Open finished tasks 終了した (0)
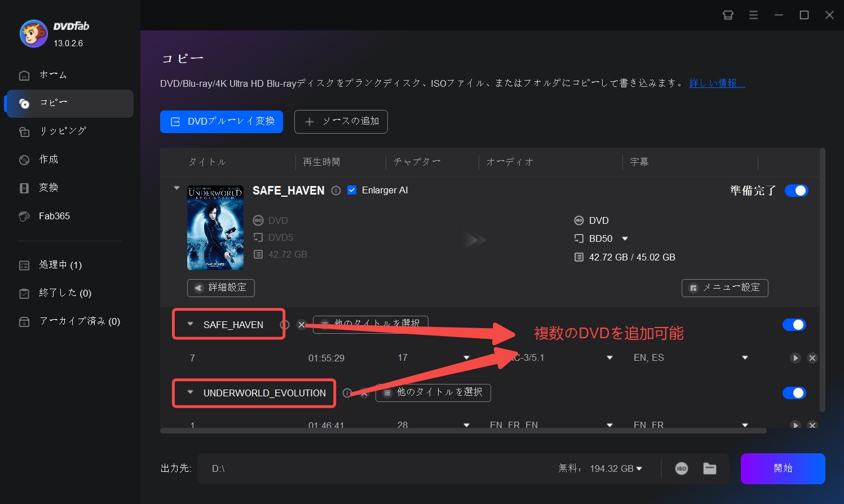844x504 pixels. click(x=70, y=293)
